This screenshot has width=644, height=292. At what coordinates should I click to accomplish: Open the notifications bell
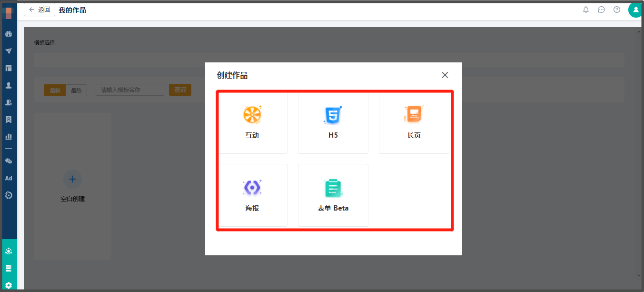[586, 10]
